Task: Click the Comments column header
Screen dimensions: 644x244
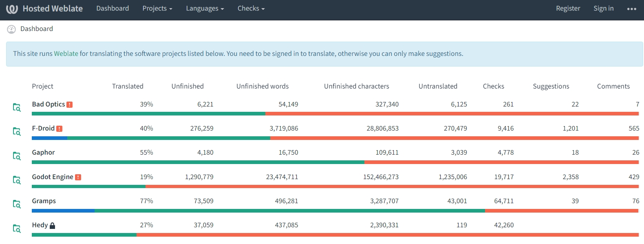Action: point(613,86)
